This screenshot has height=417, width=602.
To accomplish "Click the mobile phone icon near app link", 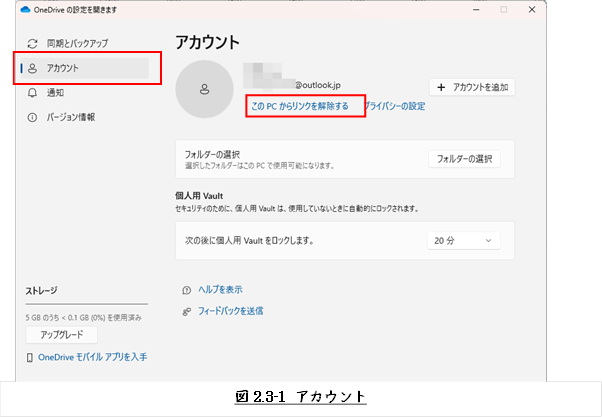I will click(30, 358).
